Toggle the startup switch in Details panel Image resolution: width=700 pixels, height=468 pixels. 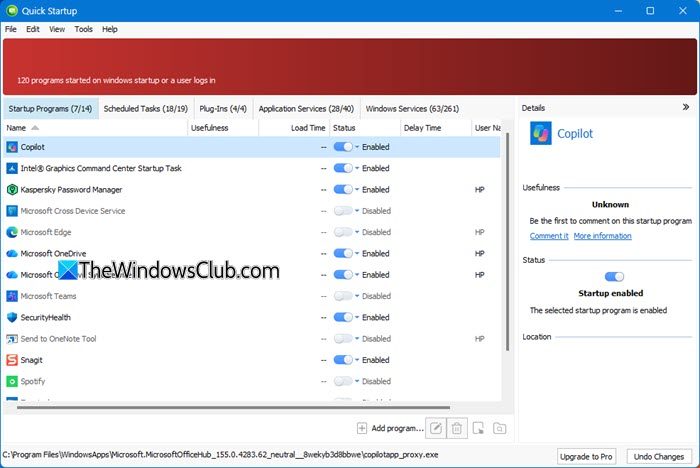point(614,277)
